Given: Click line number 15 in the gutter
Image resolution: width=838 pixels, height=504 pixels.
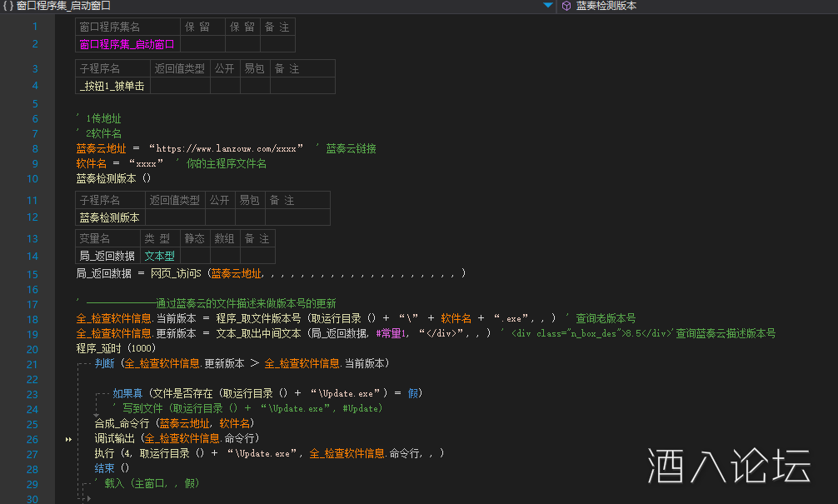Looking at the screenshot, I should click(32, 274).
